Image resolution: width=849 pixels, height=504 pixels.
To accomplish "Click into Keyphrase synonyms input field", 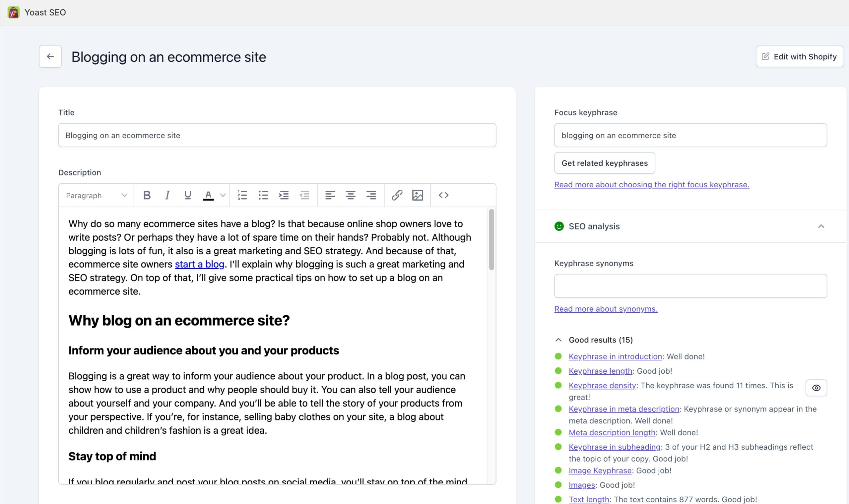I will 690,286.
